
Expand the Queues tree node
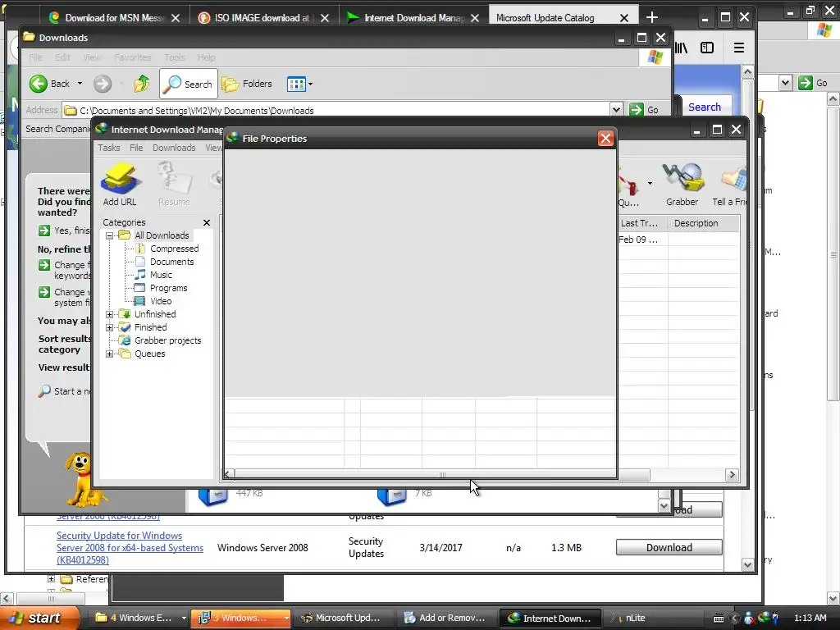(109, 354)
